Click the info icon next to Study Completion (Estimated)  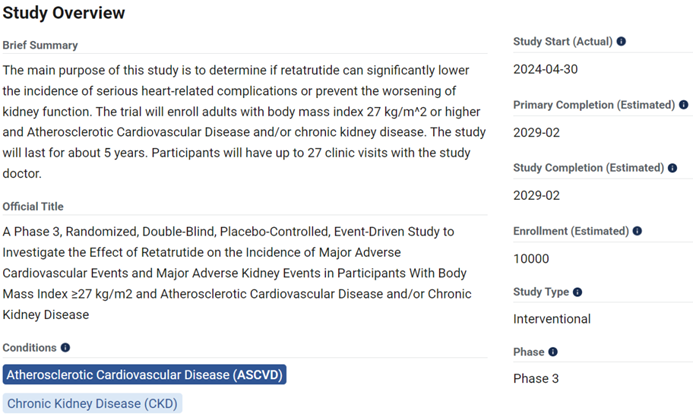(x=672, y=168)
